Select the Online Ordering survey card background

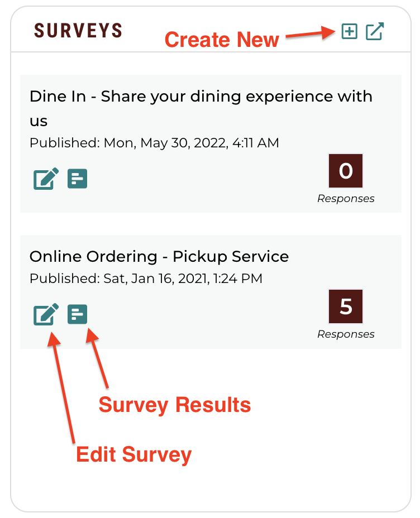click(x=211, y=292)
